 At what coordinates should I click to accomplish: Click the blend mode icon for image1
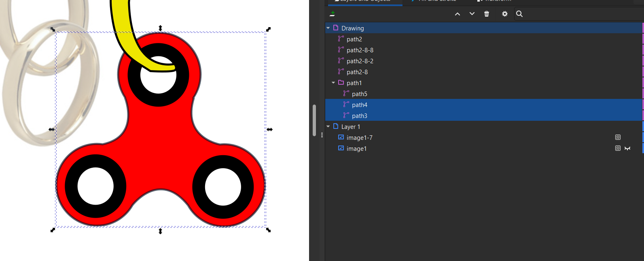tap(618, 148)
